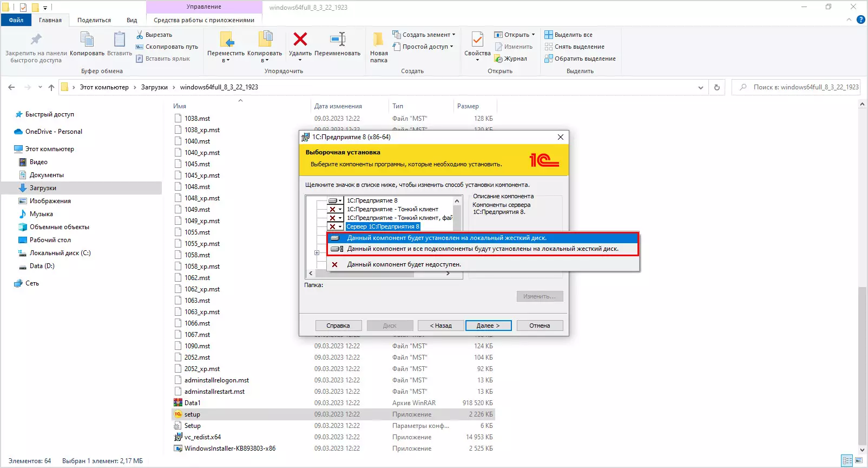The image size is (868, 468).
Task: Close the 1С:Предприятие installer dialog
Action: coord(561,137)
